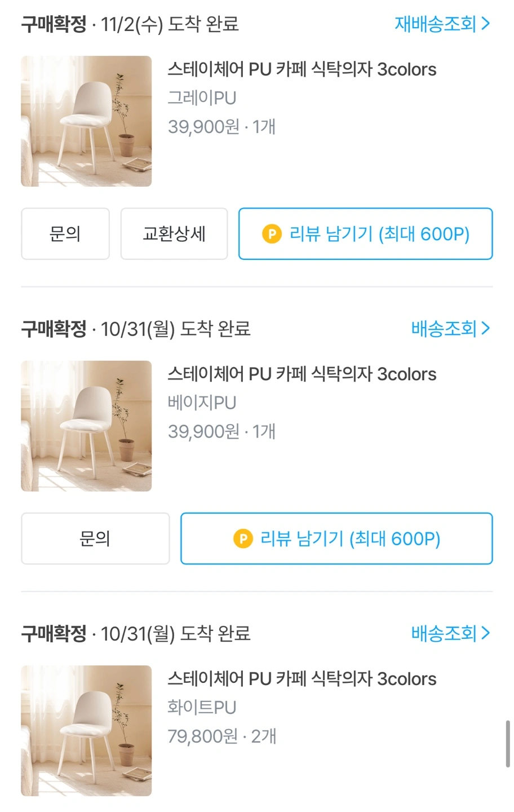Open 교환상세 for the 11/2 order
The image size is (514, 812).
(x=174, y=234)
